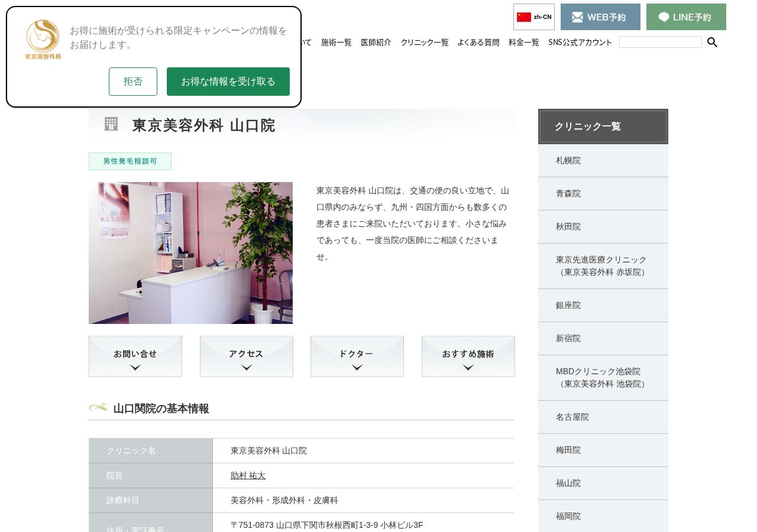The height and width of the screenshot is (532, 757).
Task: Jump to おすすめ施術 section
Action: [468, 356]
